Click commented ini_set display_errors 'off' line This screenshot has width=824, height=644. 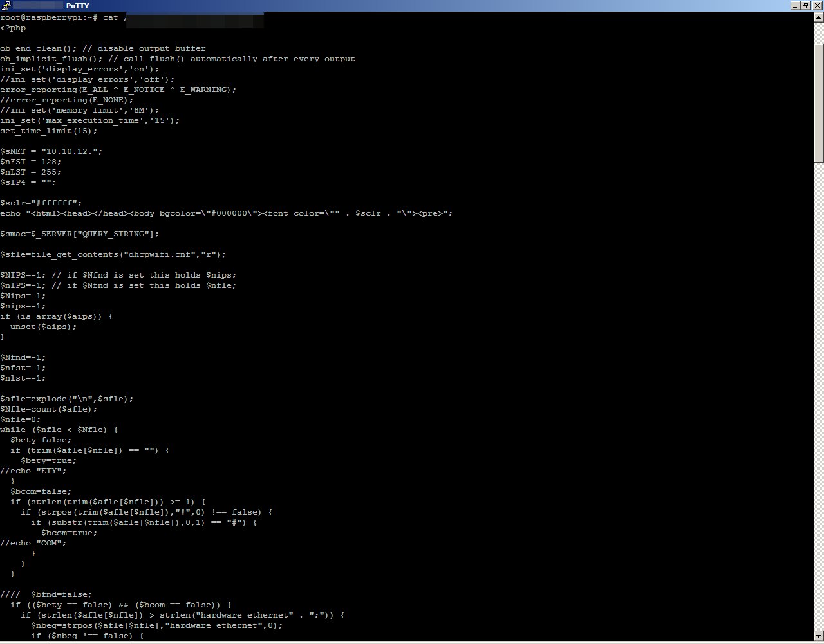click(88, 79)
